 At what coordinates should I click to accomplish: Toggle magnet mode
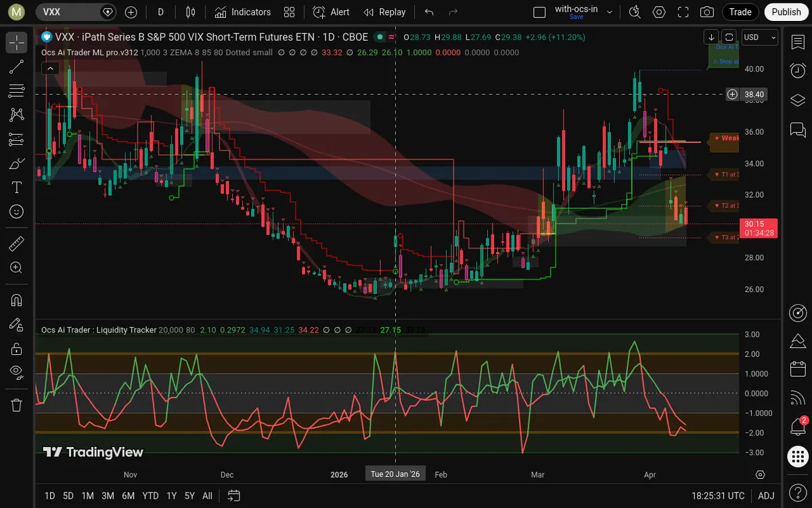coord(17,300)
